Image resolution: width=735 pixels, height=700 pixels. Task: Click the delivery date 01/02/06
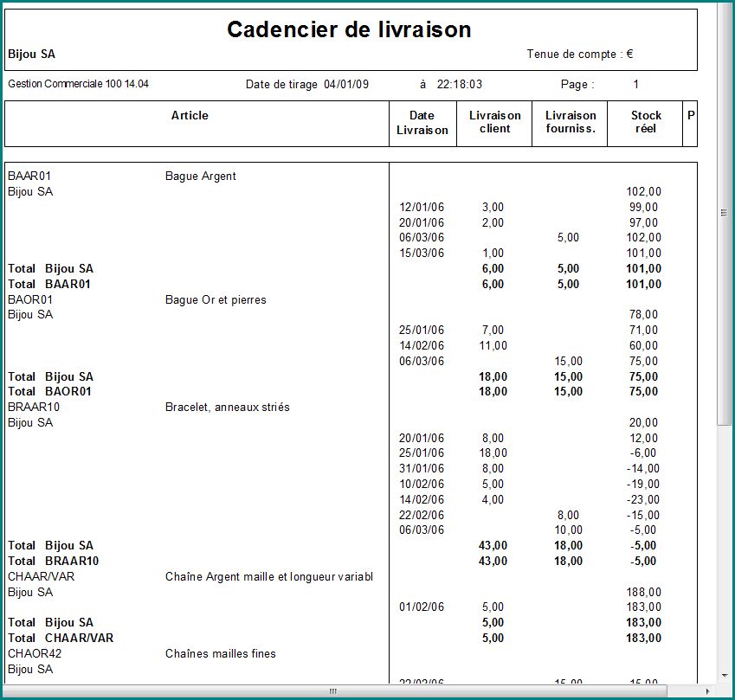(422, 607)
